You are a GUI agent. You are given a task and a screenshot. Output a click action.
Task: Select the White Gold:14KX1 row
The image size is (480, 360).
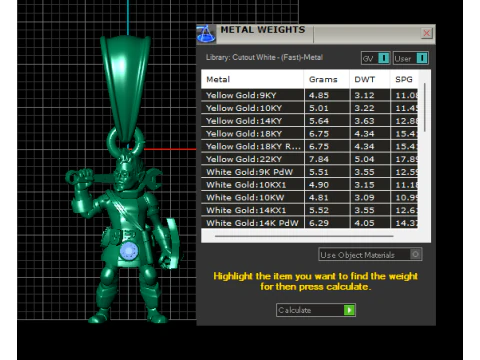pyautogui.click(x=309, y=210)
